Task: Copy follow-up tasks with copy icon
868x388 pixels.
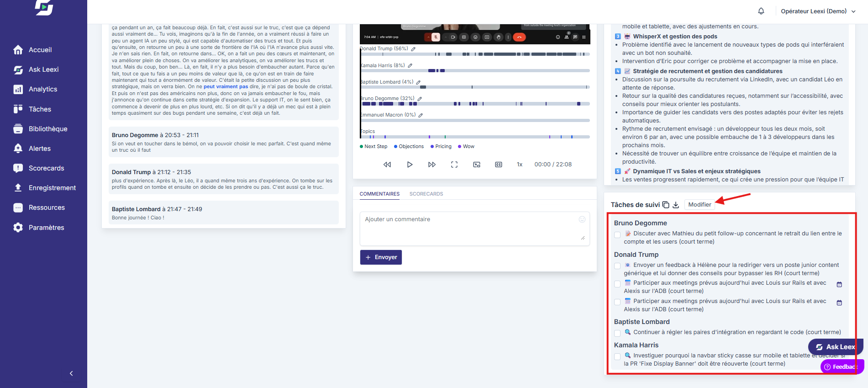Action: pyautogui.click(x=666, y=205)
